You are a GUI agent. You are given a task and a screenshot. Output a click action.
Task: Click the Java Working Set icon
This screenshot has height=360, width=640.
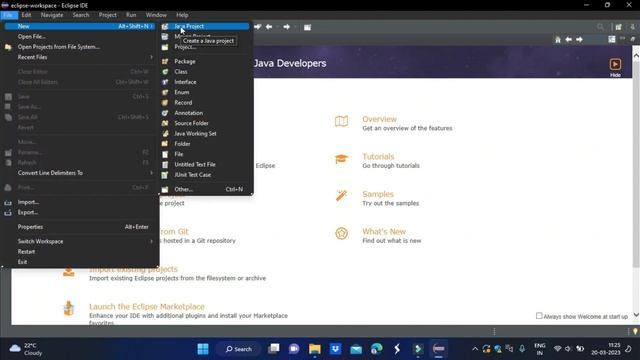click(165, 133)
